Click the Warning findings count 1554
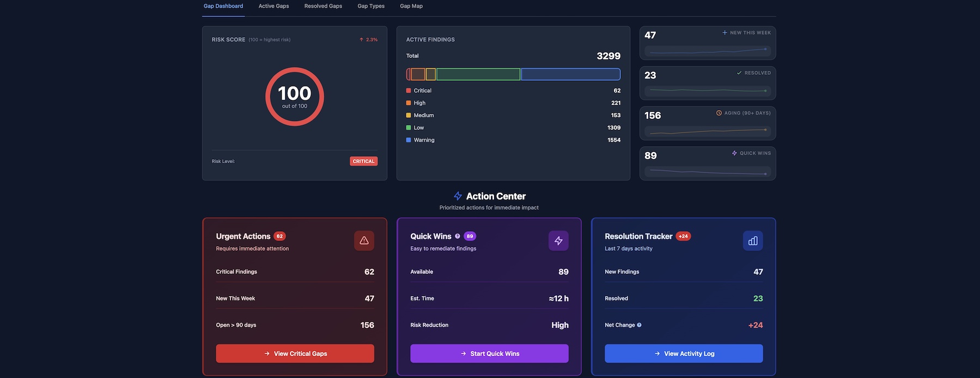This screenshot has width=980, height=378. click(614, 140)
